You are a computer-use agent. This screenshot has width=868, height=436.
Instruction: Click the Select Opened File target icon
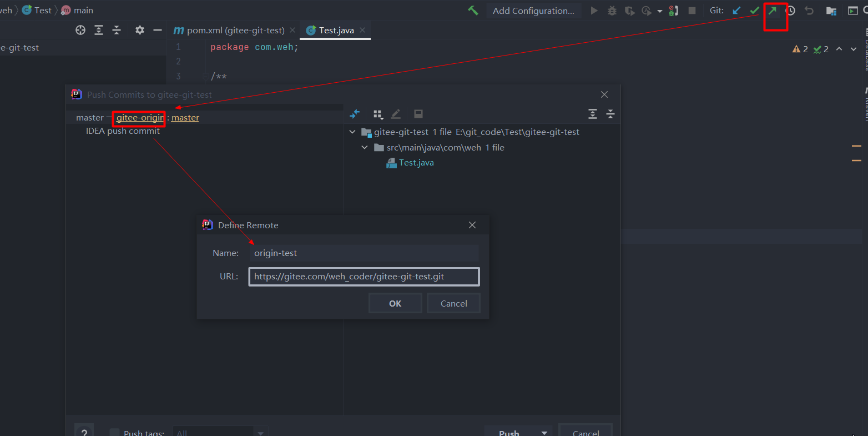[x=80, y=30]
